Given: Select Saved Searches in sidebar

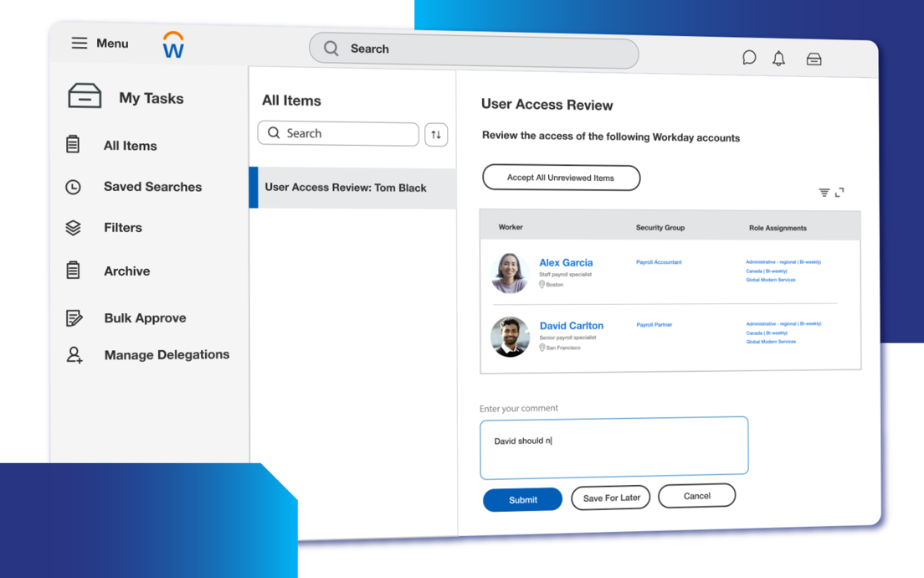Looking at the screenshot, I should (152, 187).
